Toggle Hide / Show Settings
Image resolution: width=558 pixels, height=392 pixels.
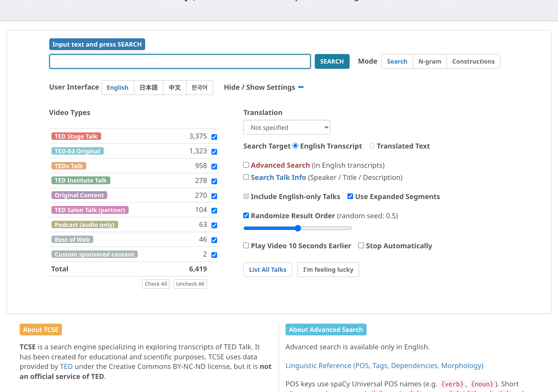(x=259, y=87)
